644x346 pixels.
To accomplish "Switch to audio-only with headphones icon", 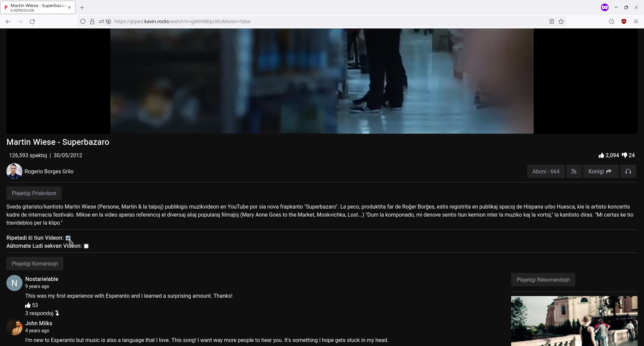I will [628, 171].
